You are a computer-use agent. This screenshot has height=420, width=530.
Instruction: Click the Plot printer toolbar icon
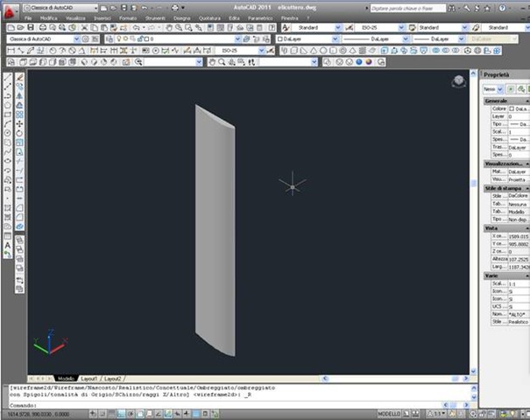click(x=43, y=28)
